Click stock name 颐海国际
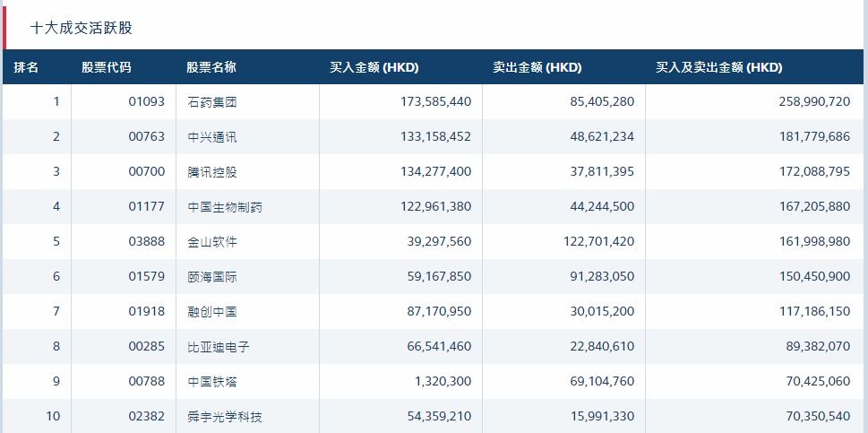868x433 pixels. pyautogui.click(x=212, y=277)
